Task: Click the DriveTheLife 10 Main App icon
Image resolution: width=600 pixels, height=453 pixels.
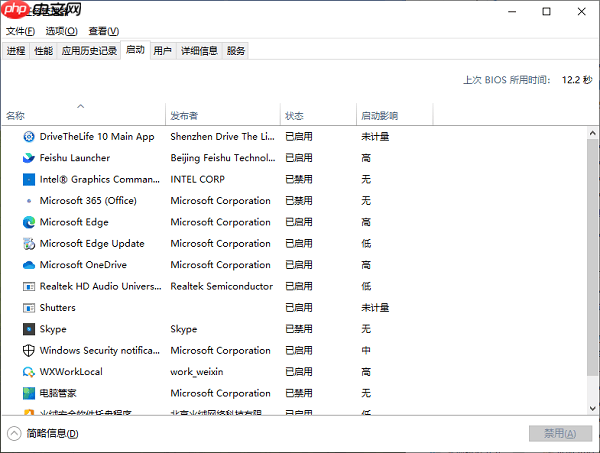Action: tap(29, 137)
